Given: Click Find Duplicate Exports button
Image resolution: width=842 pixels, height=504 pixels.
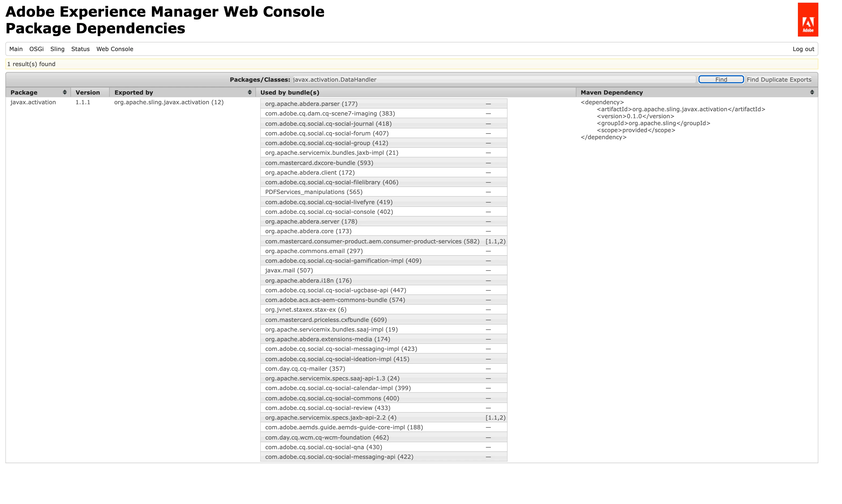Looking at the screenshot, I should [779, 80].
